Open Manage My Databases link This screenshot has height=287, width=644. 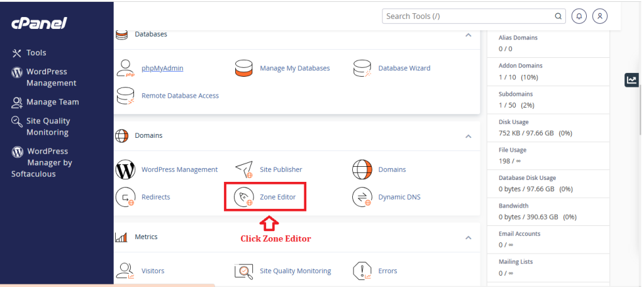295,68
